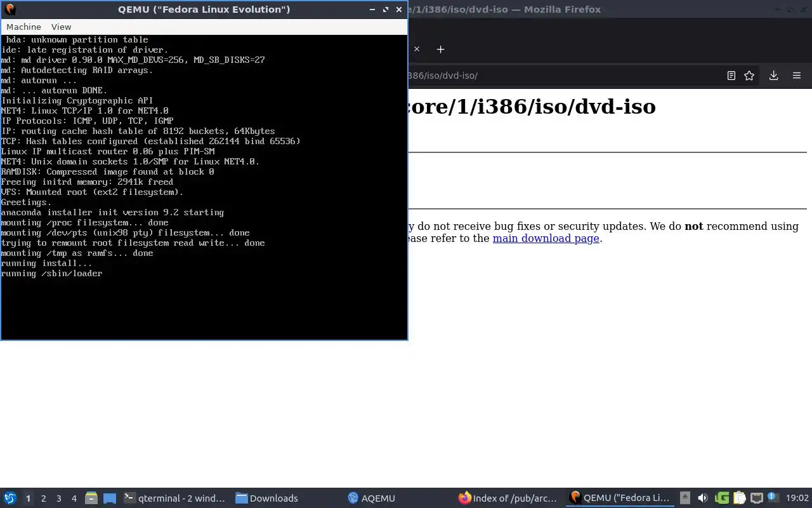Screen dimensions: 812x508
Task: Click 'mounting /tmp as ramfs... done' line
Action: [x=77, y=253]
